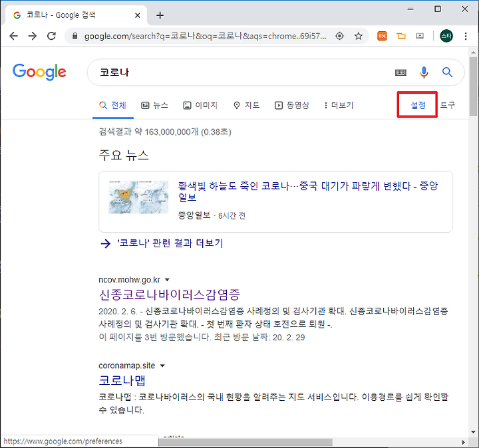The image size is (479, 448).
Task: Click the ncov.mohw.go.kr site address
Action: [x=130, y=280]
